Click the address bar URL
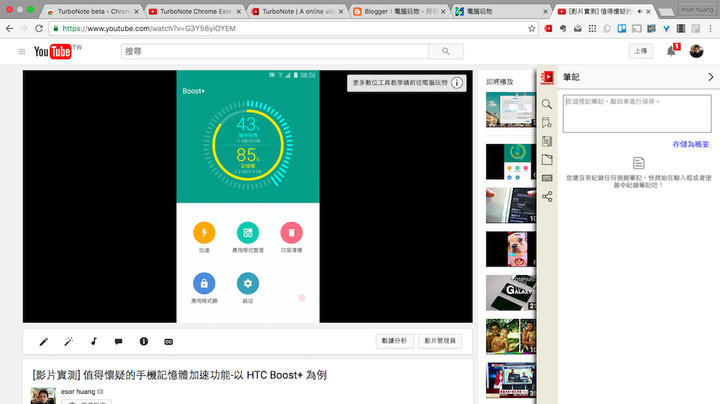The image size is (720, 404). pyautogui.click(x=149, y=28)
